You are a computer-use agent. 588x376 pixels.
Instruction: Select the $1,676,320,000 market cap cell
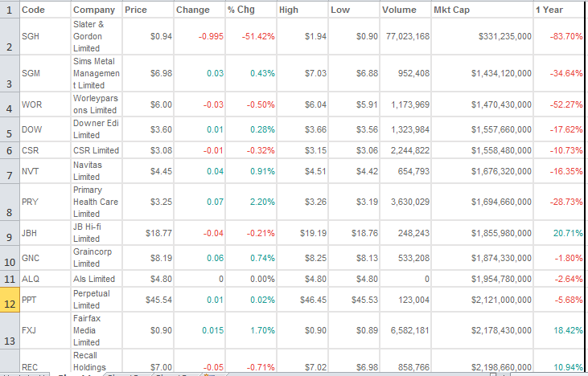(x=482, y=171)
